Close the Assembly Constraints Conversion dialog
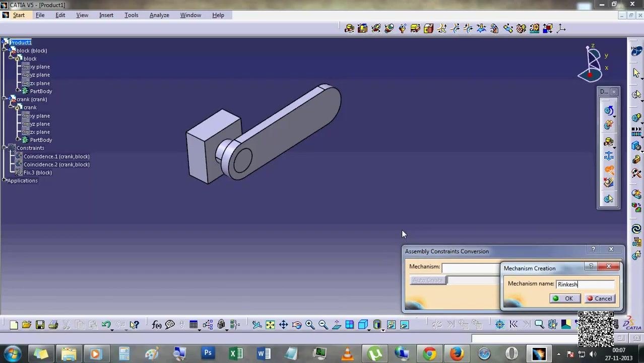 [x=611, y=249]
